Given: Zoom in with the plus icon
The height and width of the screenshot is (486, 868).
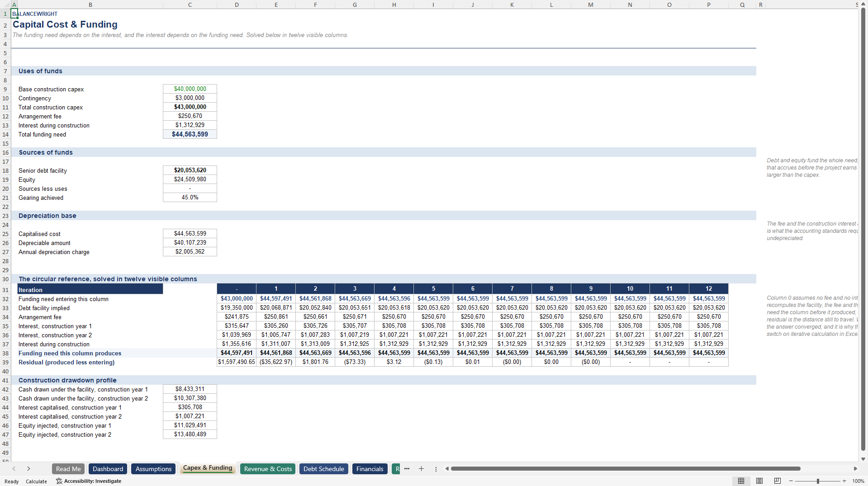Looking at the screenshot, I should pyautogui.click(x=844, y=481).
